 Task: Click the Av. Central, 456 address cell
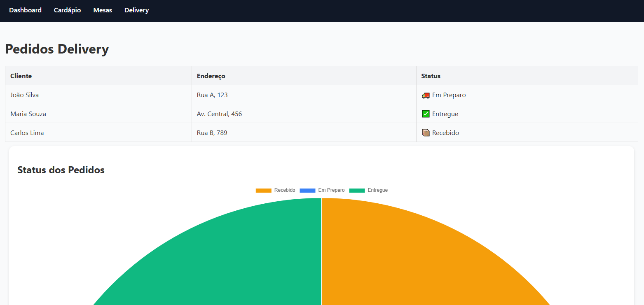tap(219, 114)
